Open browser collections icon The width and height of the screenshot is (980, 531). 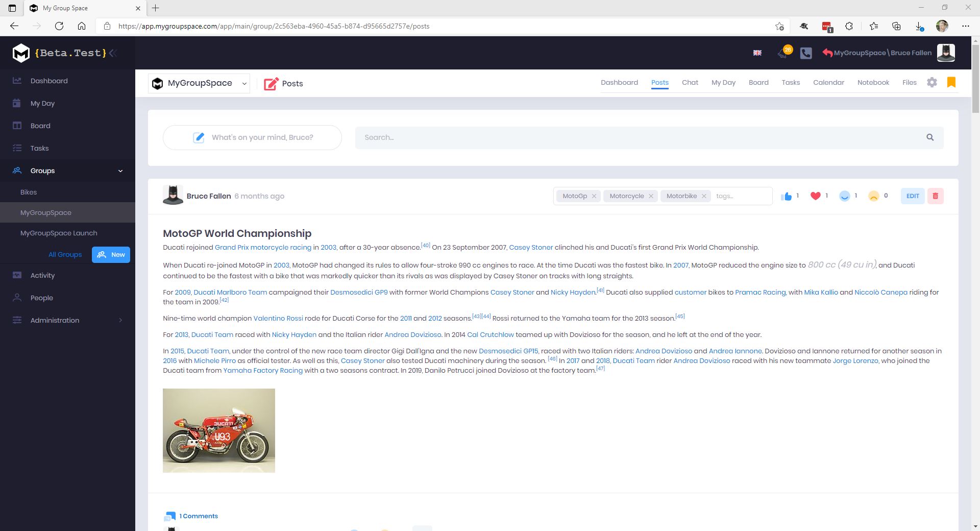[896, 26]
